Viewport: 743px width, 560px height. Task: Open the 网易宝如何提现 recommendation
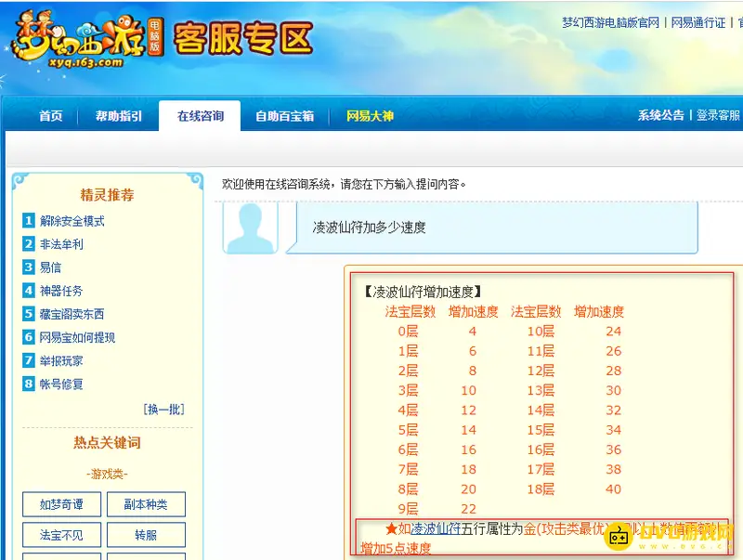tap(77, 337)
